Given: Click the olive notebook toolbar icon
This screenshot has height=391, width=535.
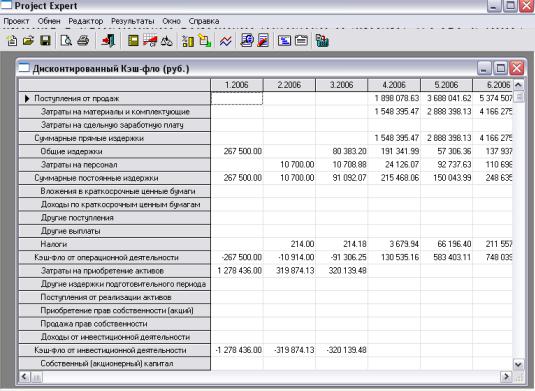Looking at the screenshot, I should (133, 41).
